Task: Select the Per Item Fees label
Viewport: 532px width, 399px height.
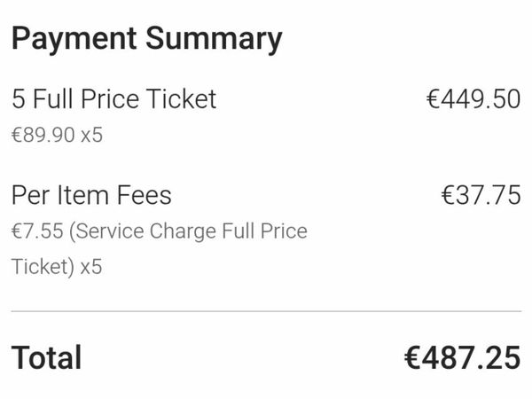Action: (x=91, y=195)
